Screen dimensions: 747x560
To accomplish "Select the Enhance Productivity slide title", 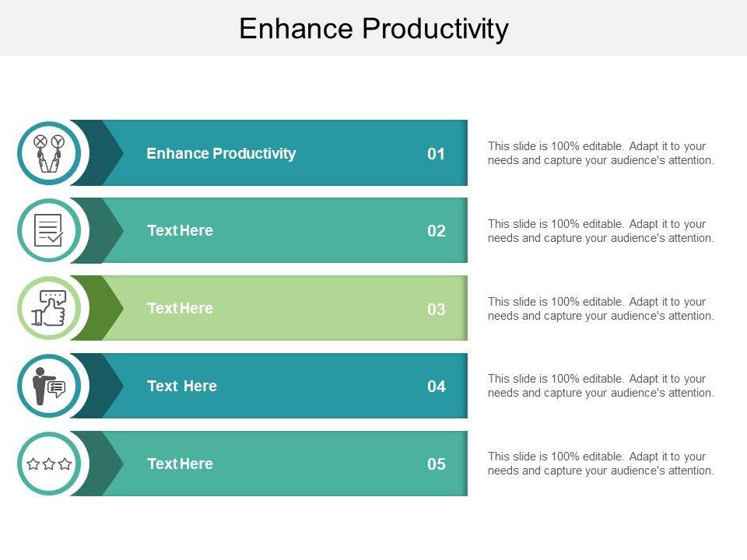I will [x=373, y=29].
